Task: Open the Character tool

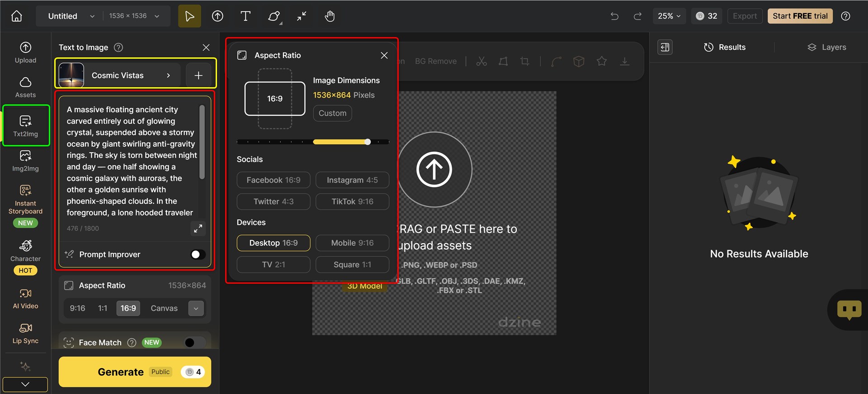Action: pos(25,257)
